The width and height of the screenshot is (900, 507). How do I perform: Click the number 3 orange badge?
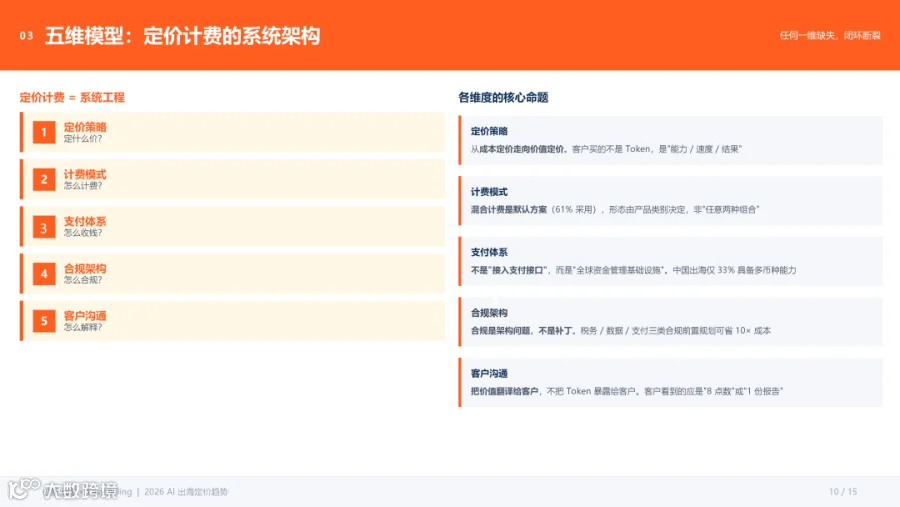[44, 227]
